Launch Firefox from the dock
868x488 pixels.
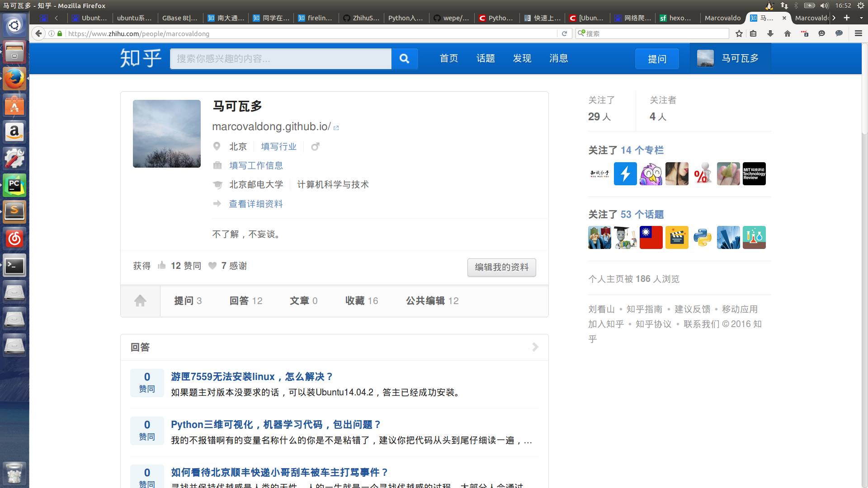coord(14,79)
